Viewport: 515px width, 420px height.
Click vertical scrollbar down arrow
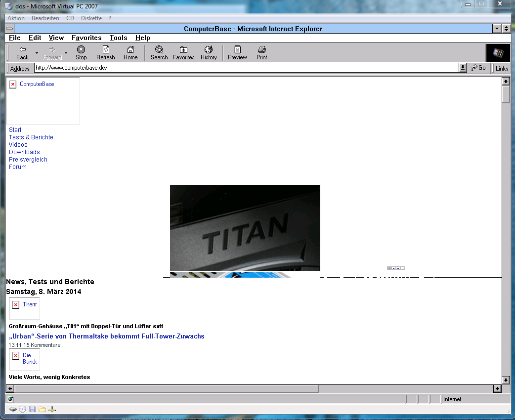click(x=506, y=380)
